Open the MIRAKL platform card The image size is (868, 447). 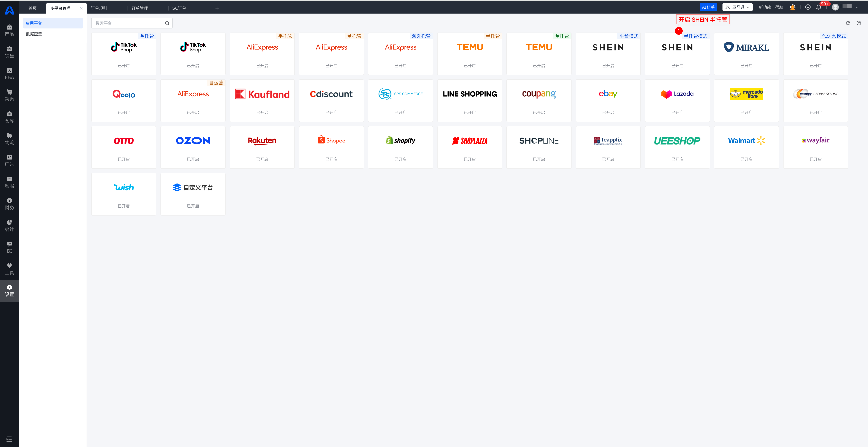coord(746,54)
